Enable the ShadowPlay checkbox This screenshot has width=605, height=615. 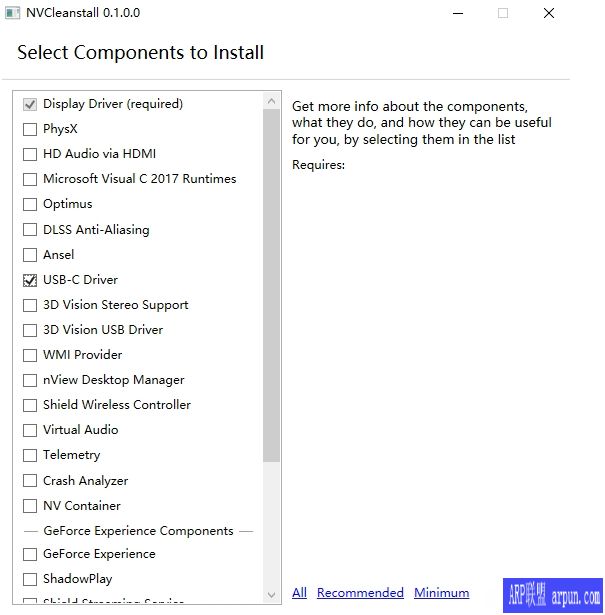30,579
